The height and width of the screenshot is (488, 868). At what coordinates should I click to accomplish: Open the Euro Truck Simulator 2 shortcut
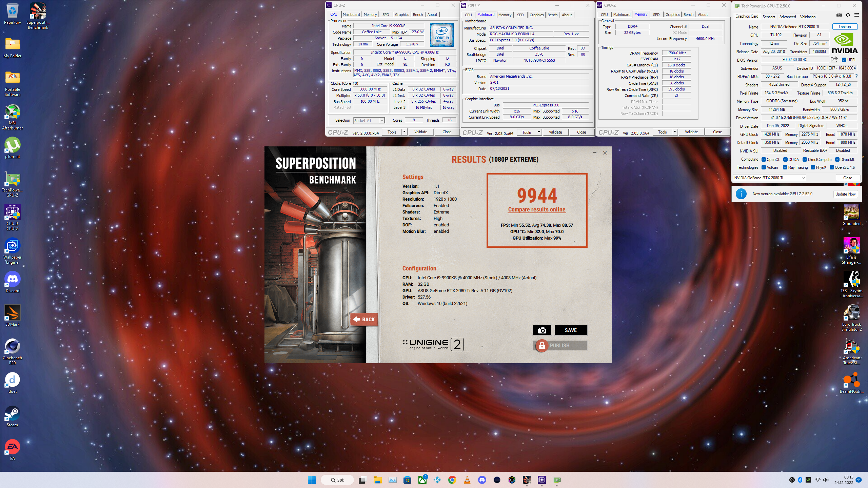(x=851, y=318)
